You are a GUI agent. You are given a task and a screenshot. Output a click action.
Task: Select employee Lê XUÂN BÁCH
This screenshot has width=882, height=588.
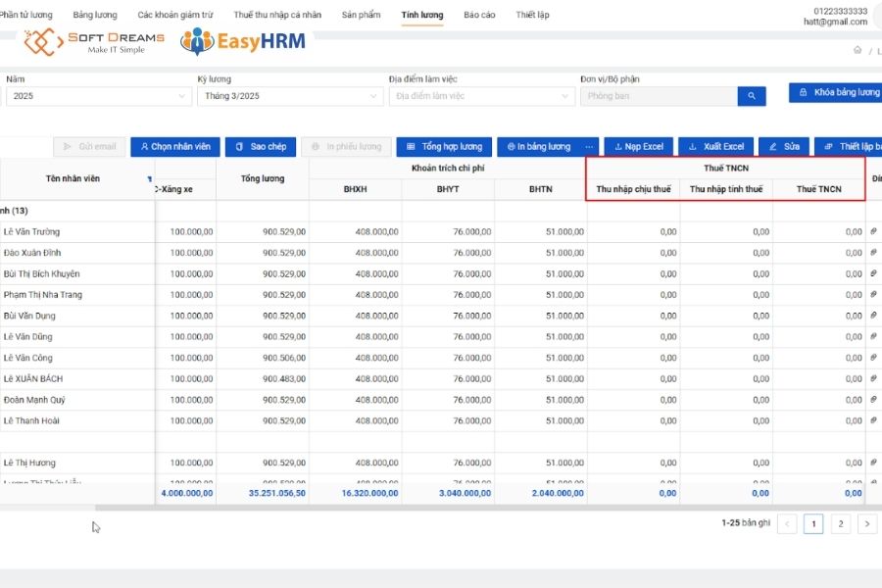click(x=33, y=378)
